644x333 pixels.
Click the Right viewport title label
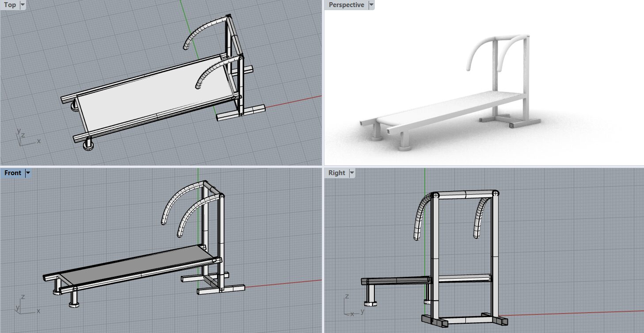pyautogui.click(x=336, y=173)
